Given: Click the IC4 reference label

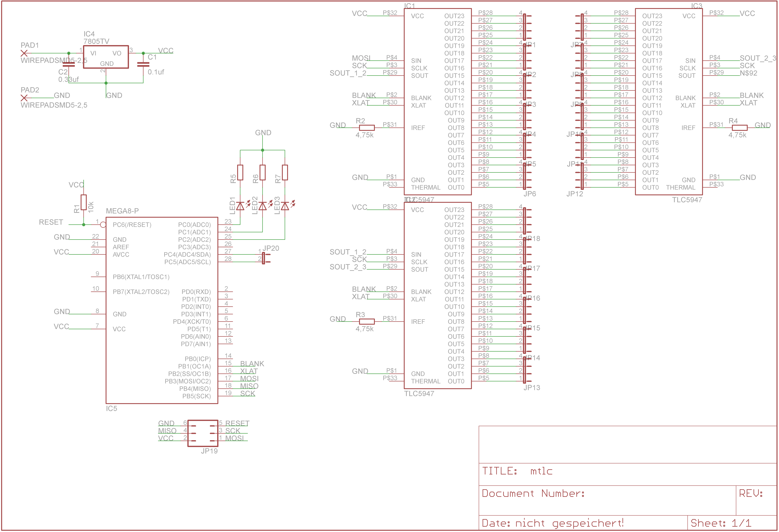Looking at the screenshot, I should click(89, 34).
